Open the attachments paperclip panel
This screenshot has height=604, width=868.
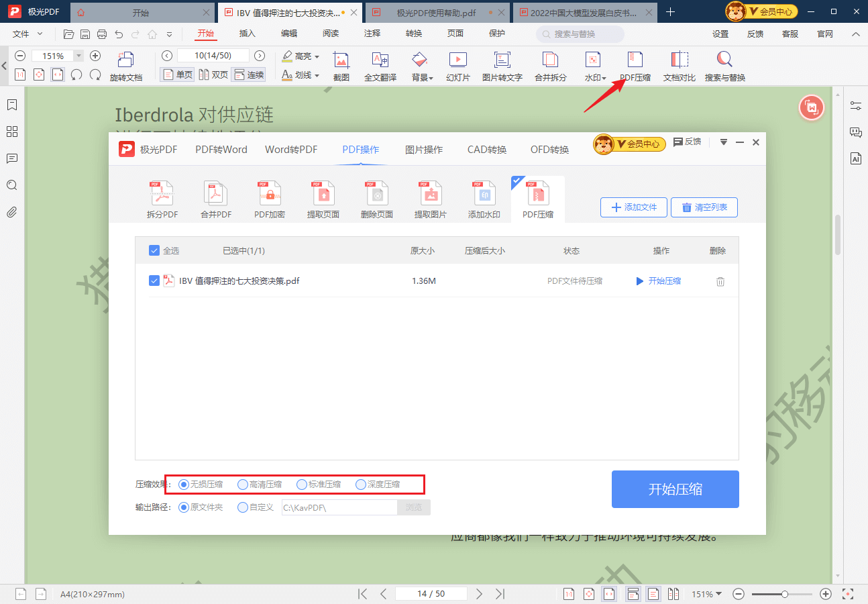tap(11, 212)
